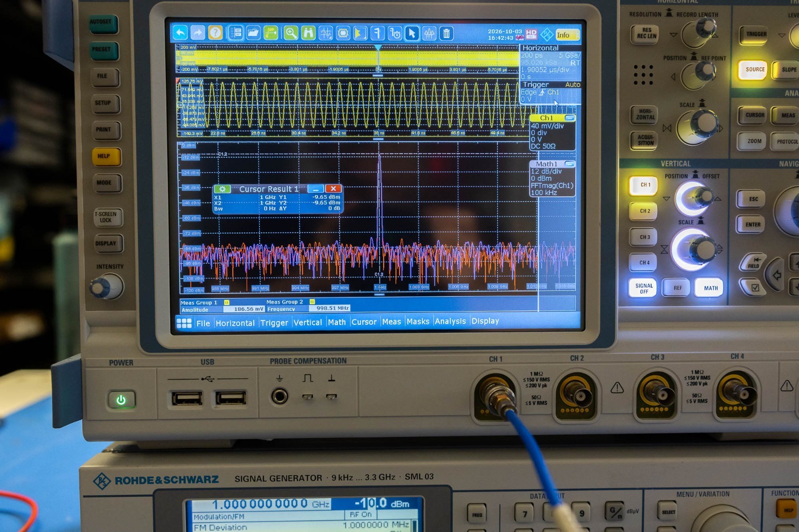The width and height of the screenshot is (799, 532).
Task: Open the Math menu
Action: (x=337, y=322)
